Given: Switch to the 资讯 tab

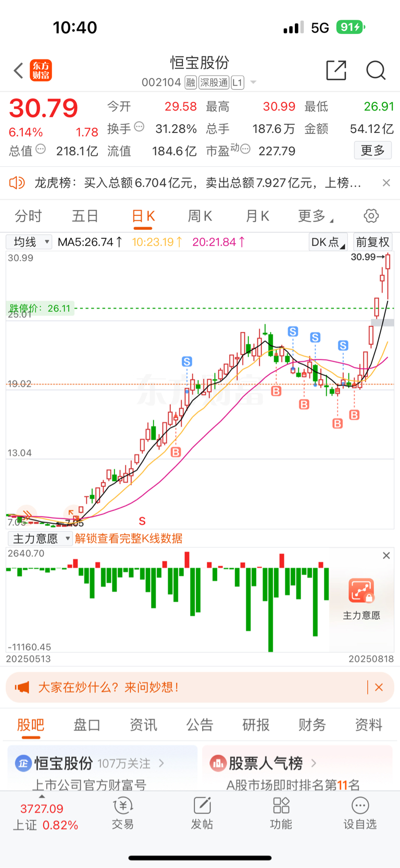Looking at the screenshot, I should (143, 725).
